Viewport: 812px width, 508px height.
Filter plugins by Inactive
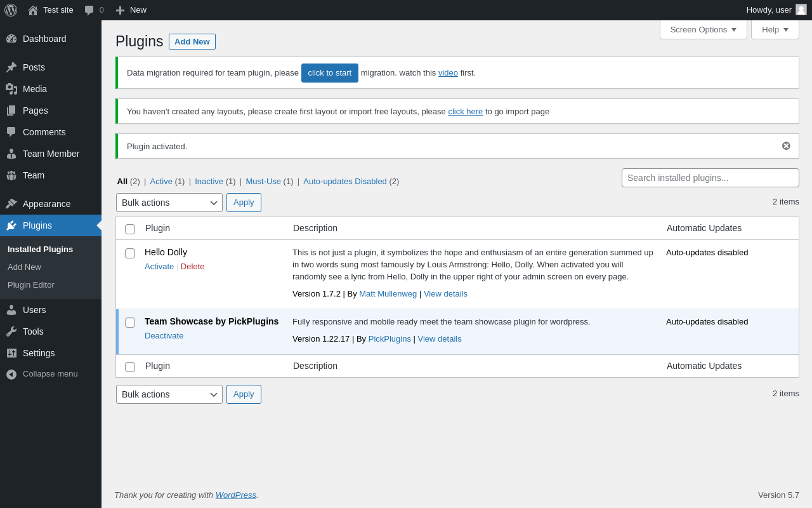tap(209, 182)
